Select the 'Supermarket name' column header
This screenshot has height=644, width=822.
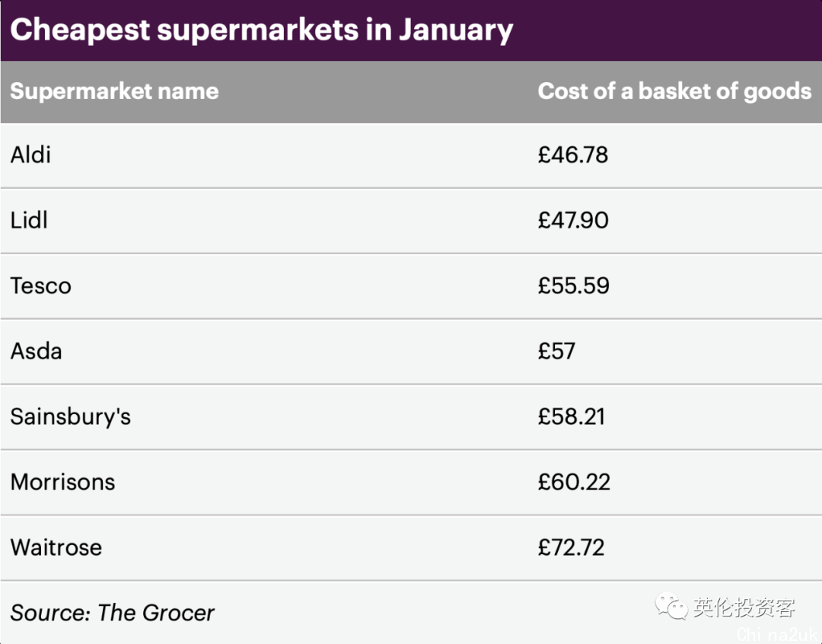click(114, 91)
